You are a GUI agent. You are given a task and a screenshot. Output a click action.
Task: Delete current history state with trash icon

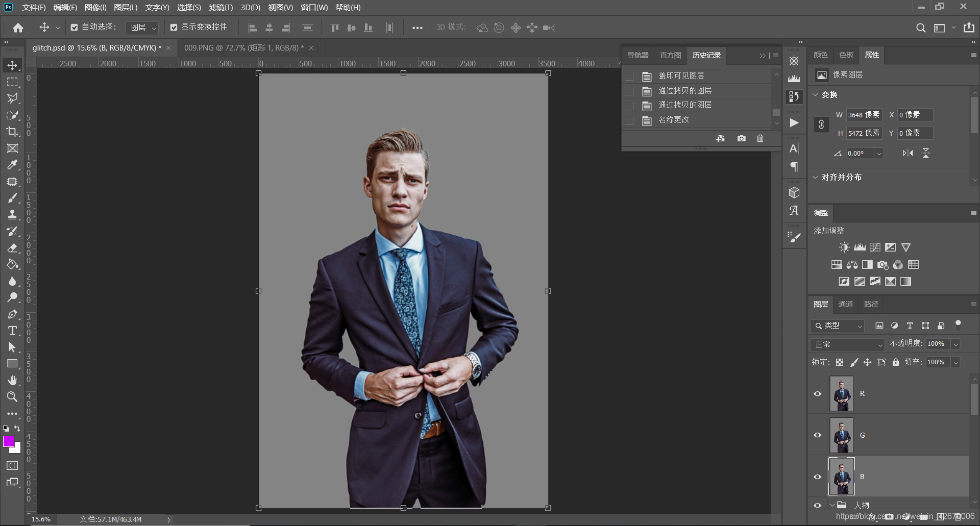[x=760, y=138]
